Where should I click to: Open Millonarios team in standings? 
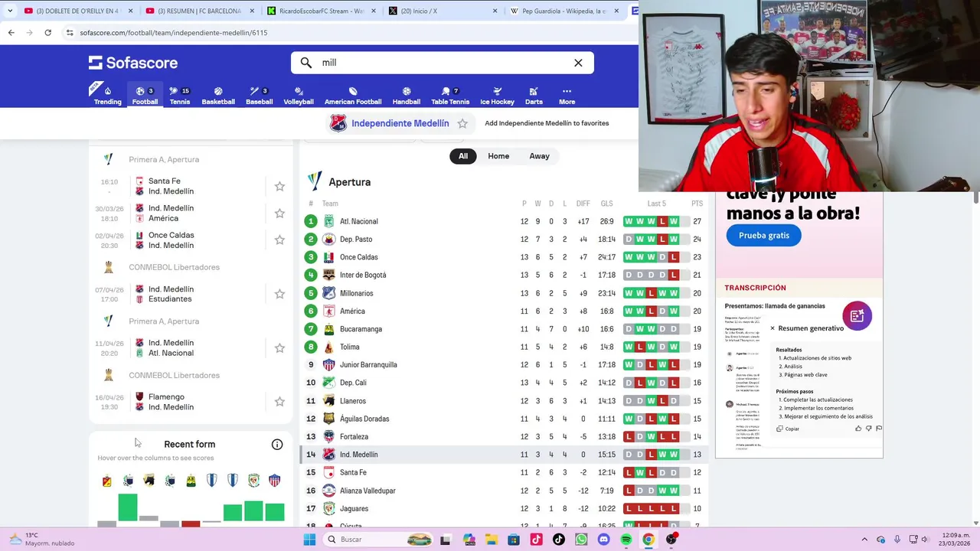point(356,293)
